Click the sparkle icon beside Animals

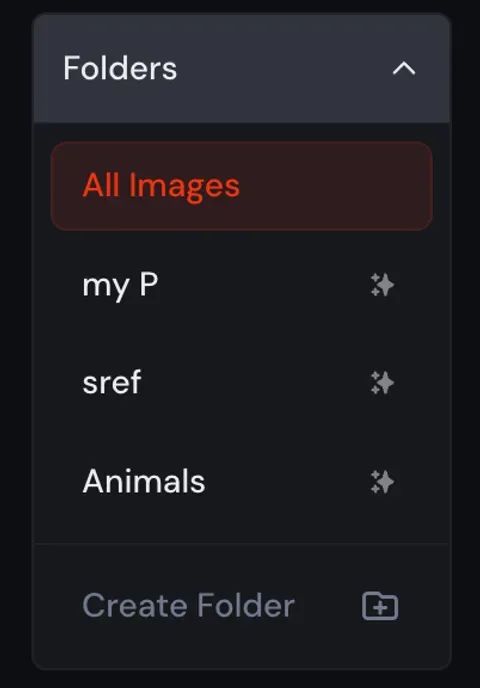(382, 482)
